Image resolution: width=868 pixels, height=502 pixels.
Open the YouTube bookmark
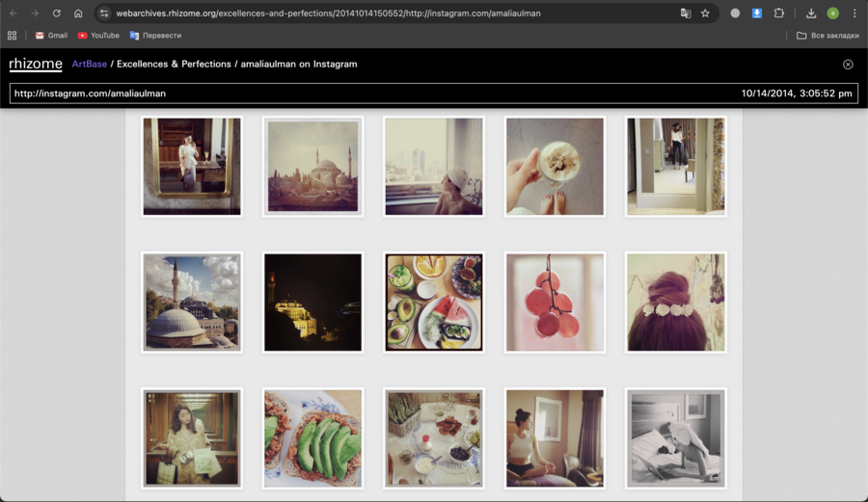tap(98, 36)
